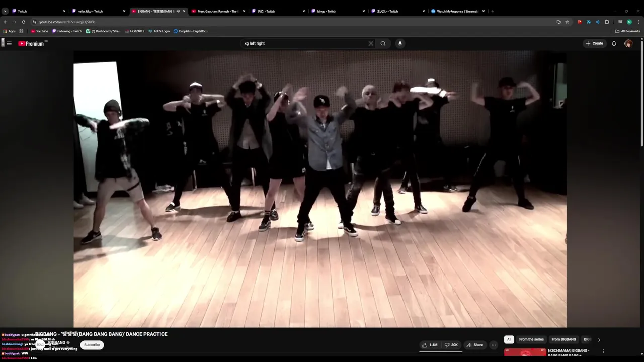Open options for [2024MAMA] BIGBANG video
Viewport: 644px width, 362px height.
[x=603, y=351]
